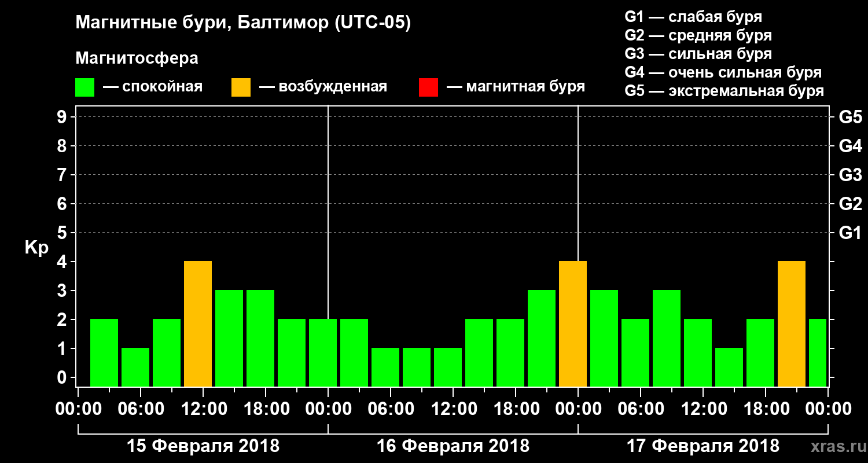This screenshot has width=868, height=463.
Task: Click the 06:00 tick label of 16 February
Action: click(x=391, y=409)
